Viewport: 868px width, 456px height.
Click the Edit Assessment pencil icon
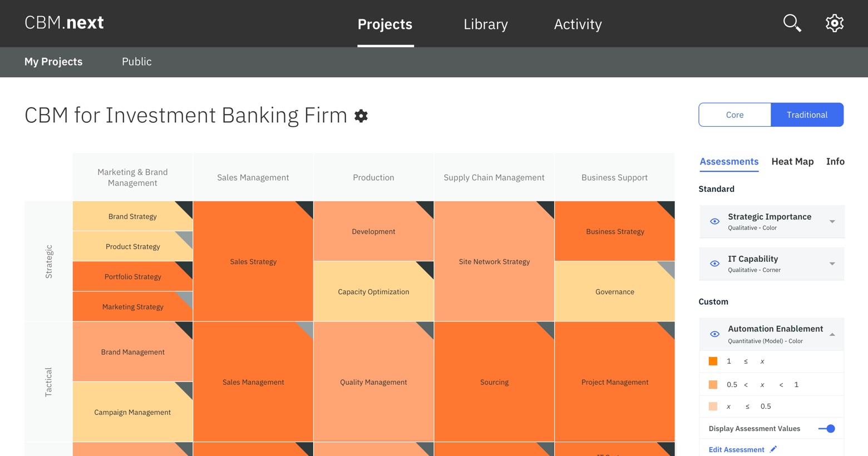pyautogui.click(x=773, y=449)
